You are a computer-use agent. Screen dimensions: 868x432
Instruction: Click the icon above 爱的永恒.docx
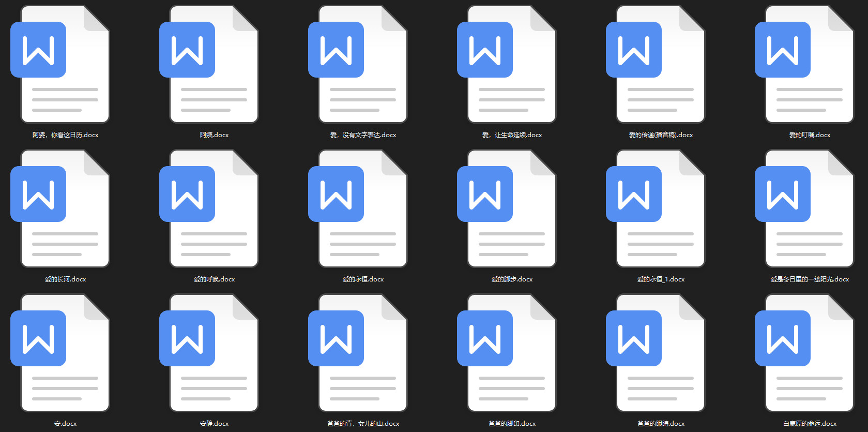358,208
